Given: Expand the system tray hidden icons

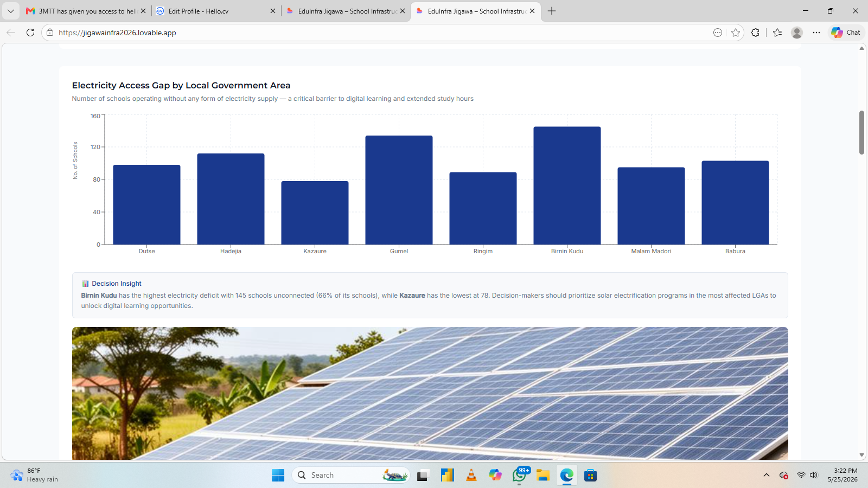Looking at the screenshot, I should point(767,475).
